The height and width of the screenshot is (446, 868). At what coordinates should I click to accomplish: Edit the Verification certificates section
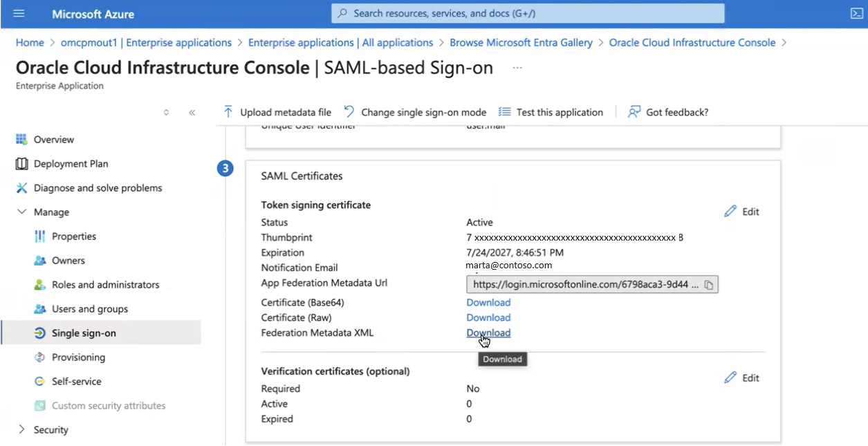tap(741, 378)
